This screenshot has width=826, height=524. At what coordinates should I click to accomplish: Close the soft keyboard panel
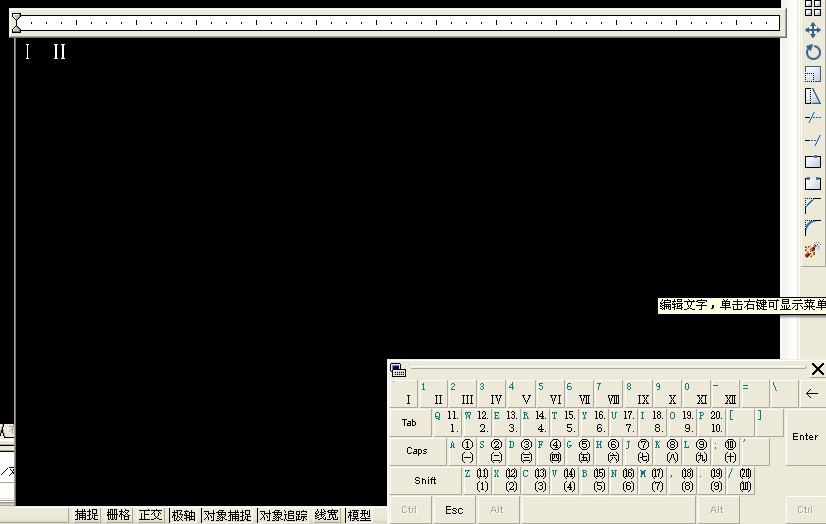[818, 369]
